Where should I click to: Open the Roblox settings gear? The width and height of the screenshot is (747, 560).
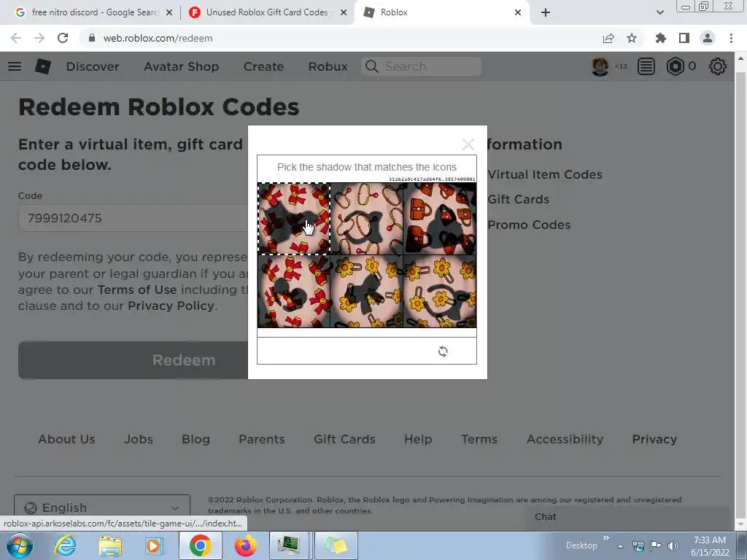click(x=718, y=66)
